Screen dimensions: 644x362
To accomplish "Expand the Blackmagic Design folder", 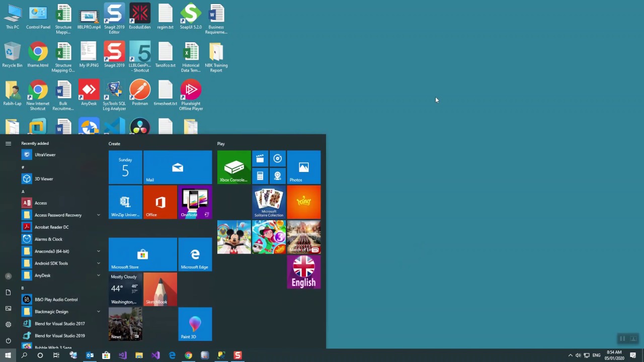I will click(x=61, y=312).
